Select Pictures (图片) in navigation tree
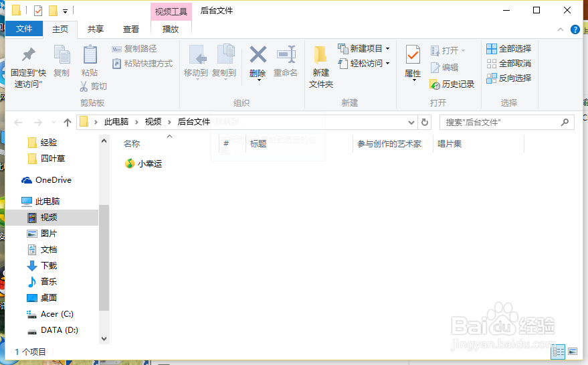The image size is (588, 365). (42, 234)
